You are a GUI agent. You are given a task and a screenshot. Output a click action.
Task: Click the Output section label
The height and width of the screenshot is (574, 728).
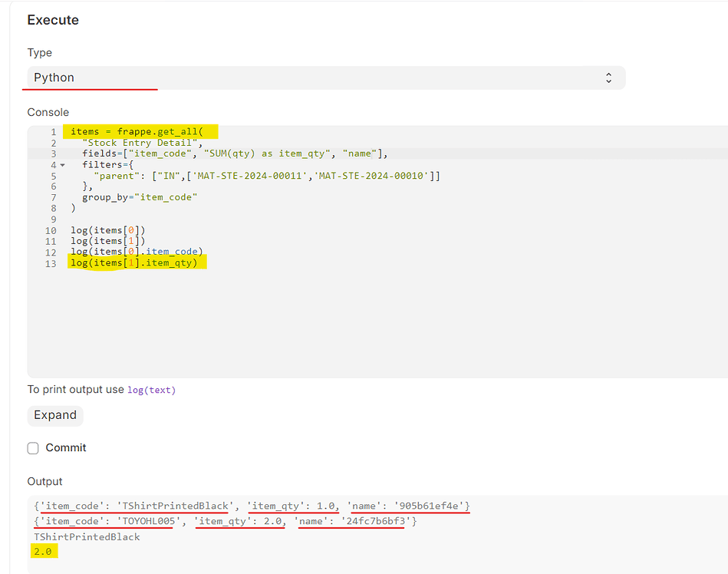tap(44, 481)
